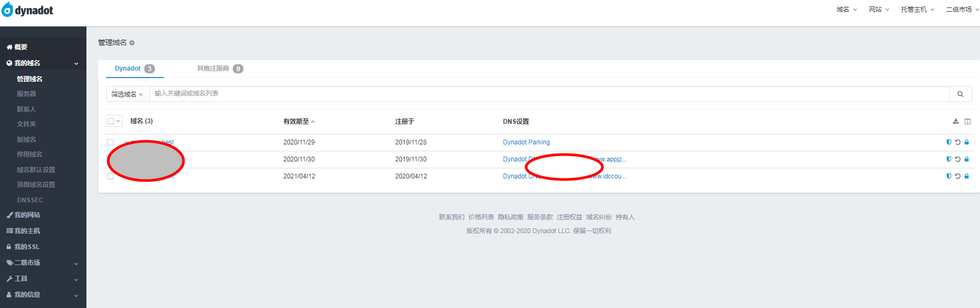Click the privacy shield icon for 2021/04/12 row
The image size is (980, 308).
(949, 176)
